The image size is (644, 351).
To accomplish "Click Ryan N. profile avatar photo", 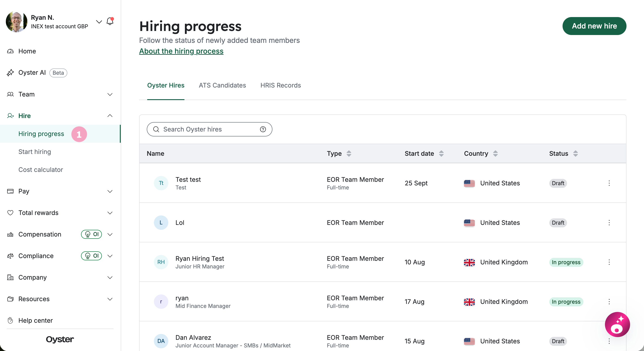I will coord(17,22).
